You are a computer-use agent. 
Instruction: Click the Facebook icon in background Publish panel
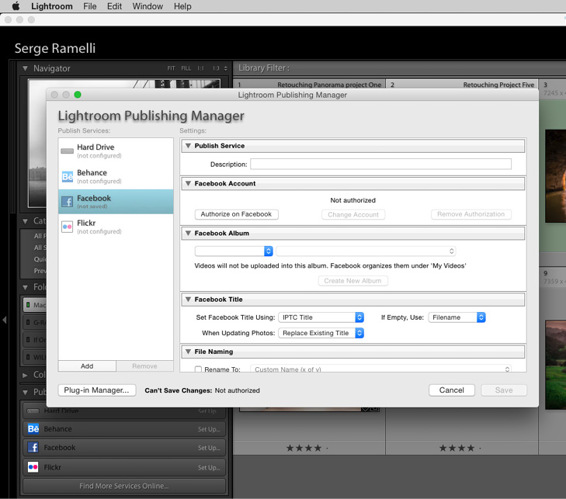point(33,448)
